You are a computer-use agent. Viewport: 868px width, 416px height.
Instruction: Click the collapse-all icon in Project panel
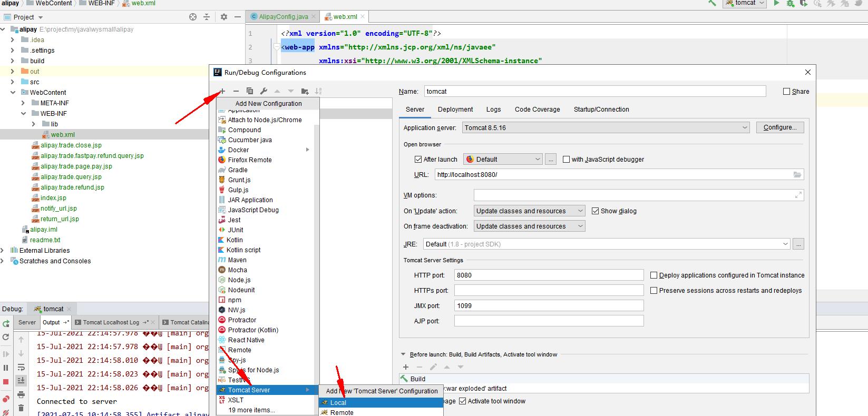pos(207,17)
